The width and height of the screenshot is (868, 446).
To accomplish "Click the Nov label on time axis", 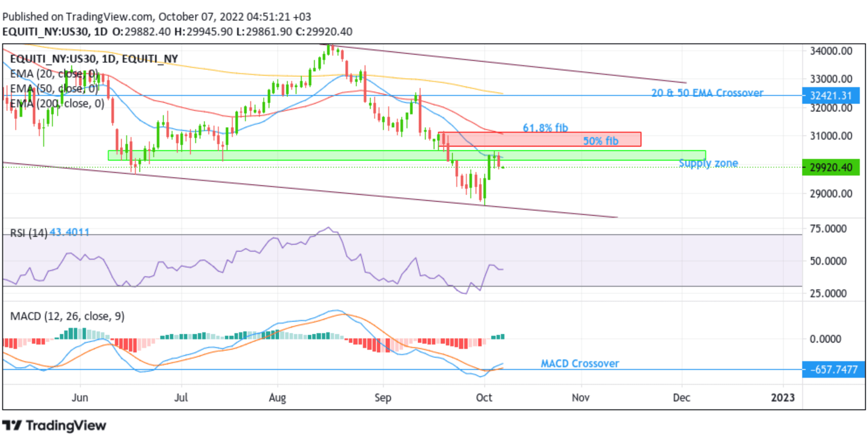I will (x=581, y=398).
